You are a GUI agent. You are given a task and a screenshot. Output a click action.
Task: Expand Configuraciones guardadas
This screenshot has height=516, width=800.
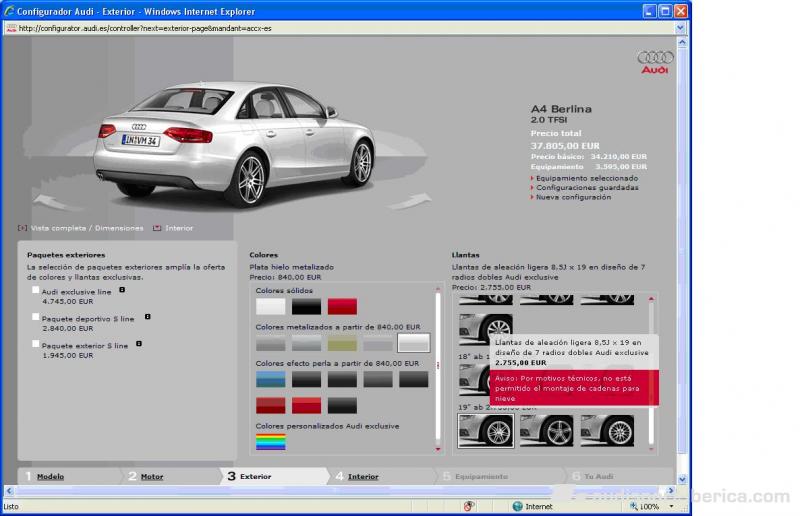click(584, 187)
